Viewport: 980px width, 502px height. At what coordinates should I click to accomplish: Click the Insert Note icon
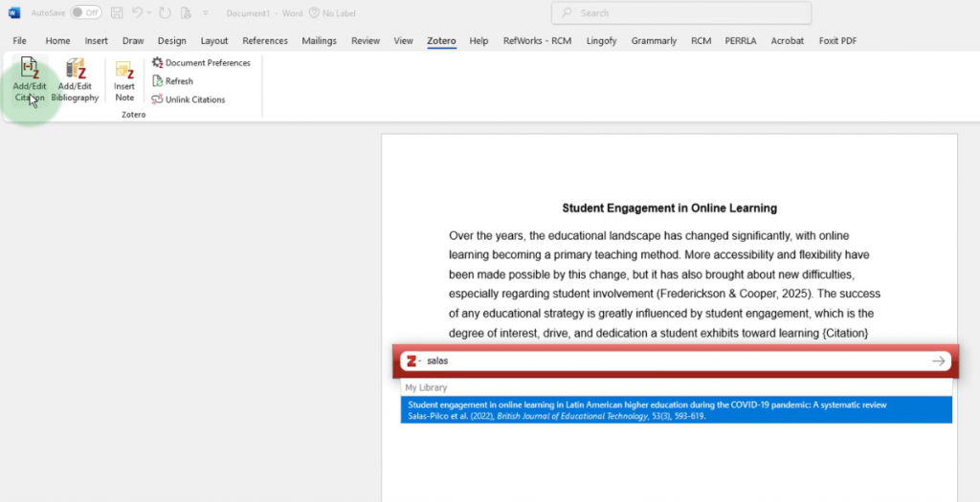tap(124, 80)
